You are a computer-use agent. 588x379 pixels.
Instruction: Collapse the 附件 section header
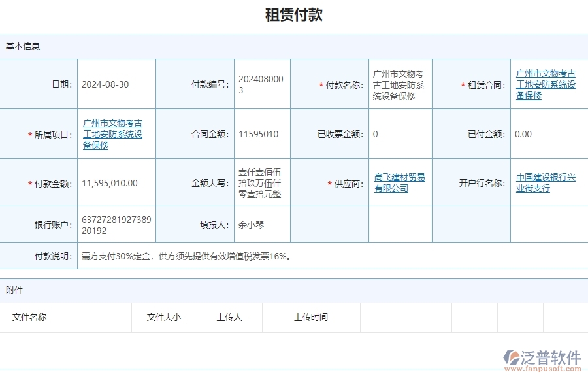(16, 289)
